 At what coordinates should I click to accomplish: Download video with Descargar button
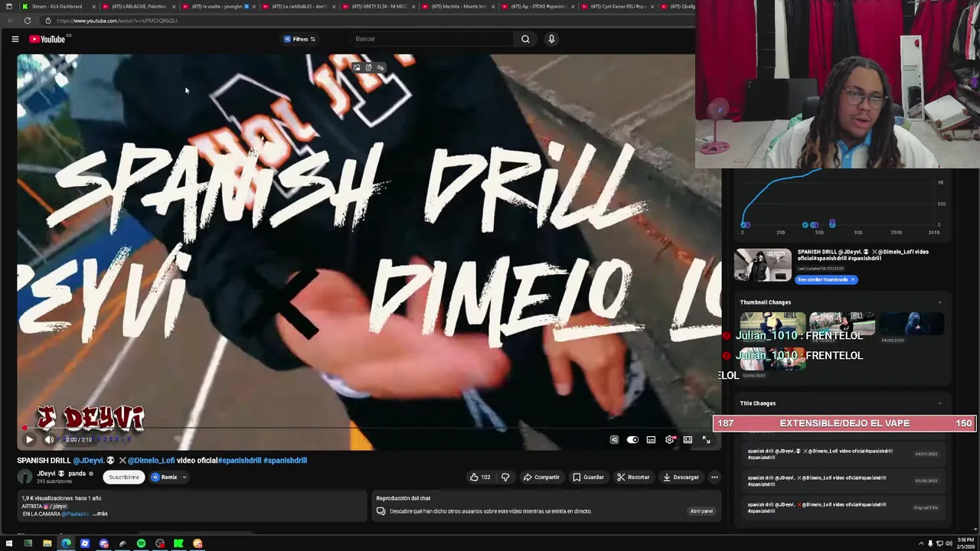click(x=681, y=477)
